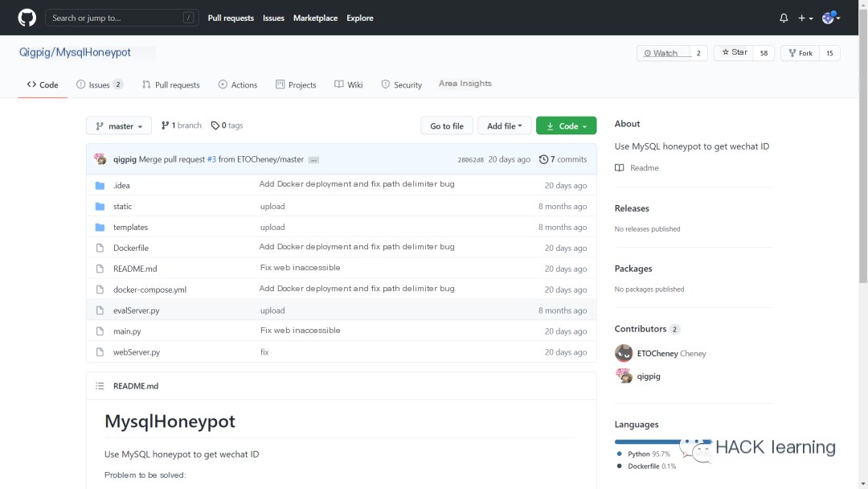Click the stargazers count 58
The image size is (868, 489).
click(764, 53)
